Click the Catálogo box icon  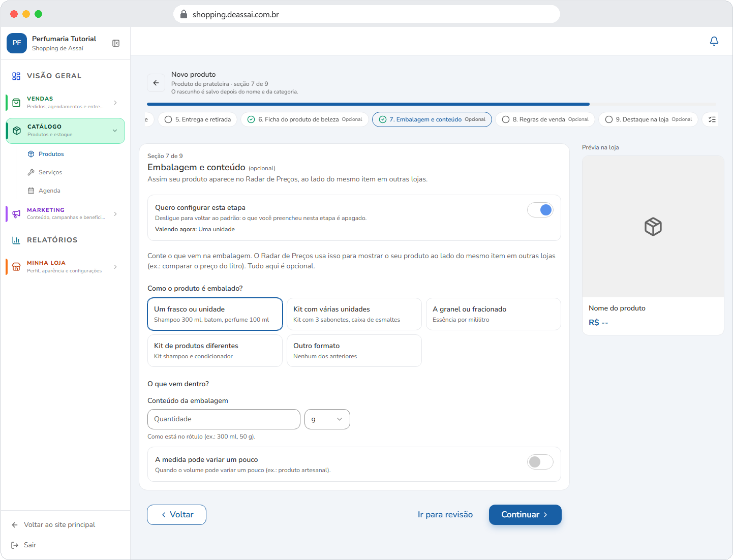(17, 131)
